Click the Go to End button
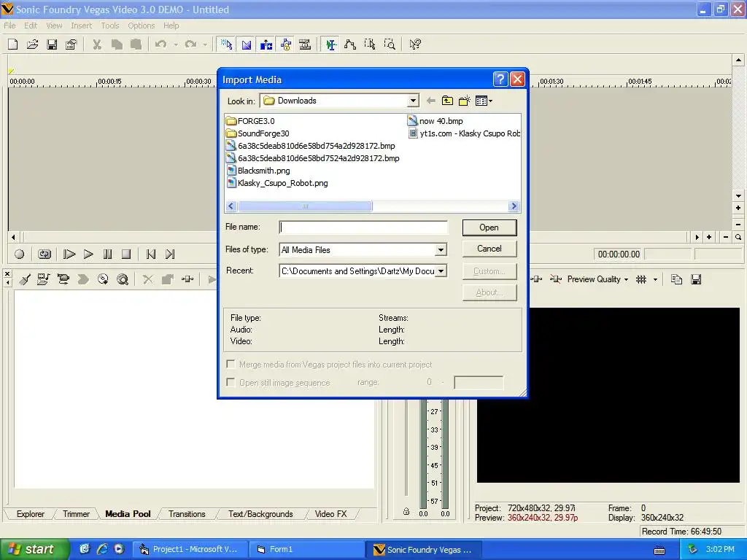This screenshot has height=560, width=747. [x=170, y=254]
